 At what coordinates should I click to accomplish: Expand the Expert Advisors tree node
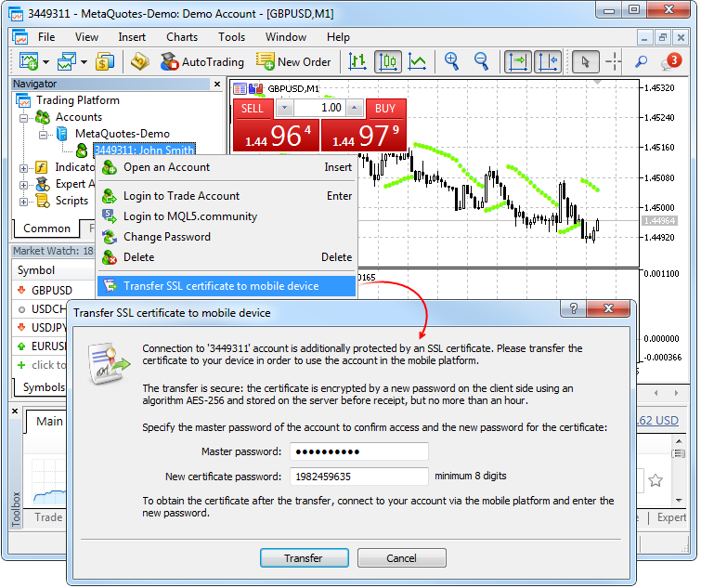24,185
